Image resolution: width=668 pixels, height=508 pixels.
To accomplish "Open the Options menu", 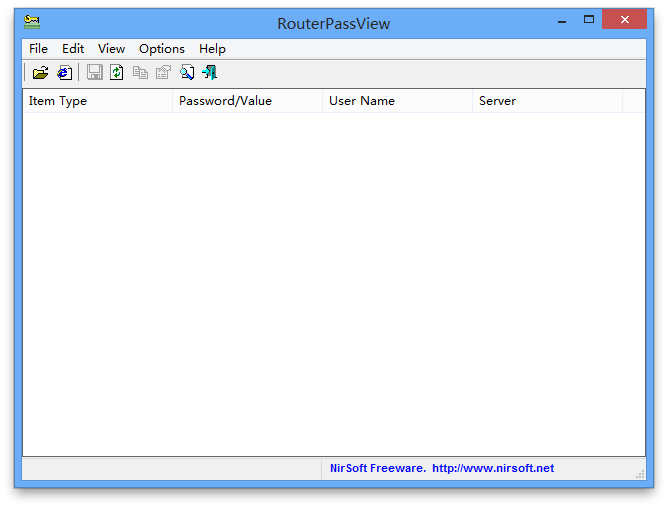I will point(162,49).
